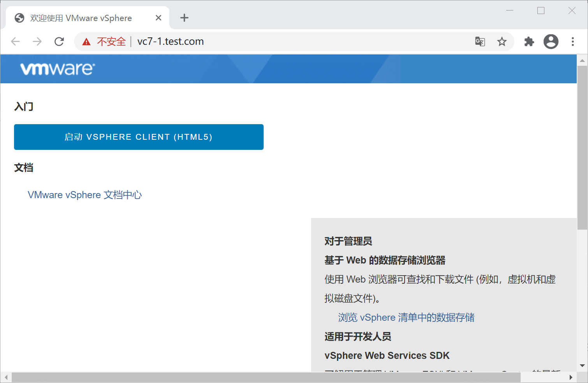Image resolution: width=588 pixels, height=383 pixels.
Task: Minimize the Chrome window
Action: [510, 11]
